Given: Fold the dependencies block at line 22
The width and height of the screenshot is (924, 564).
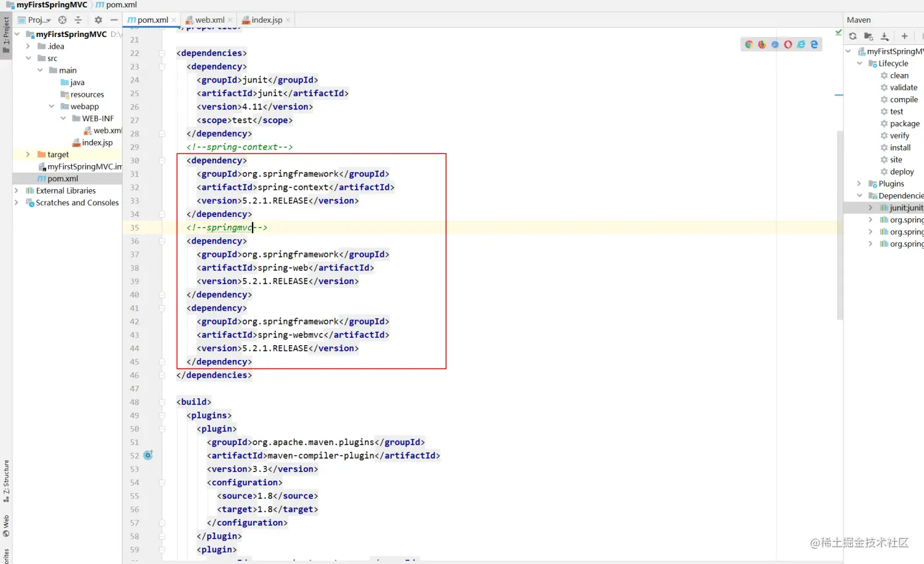Looking at the screenshot, I should 162,53.
